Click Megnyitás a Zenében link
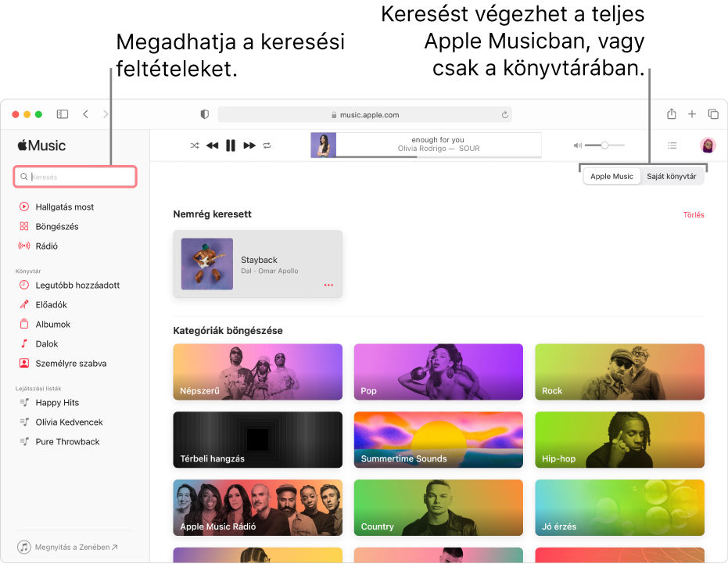 tap(68, 547)
